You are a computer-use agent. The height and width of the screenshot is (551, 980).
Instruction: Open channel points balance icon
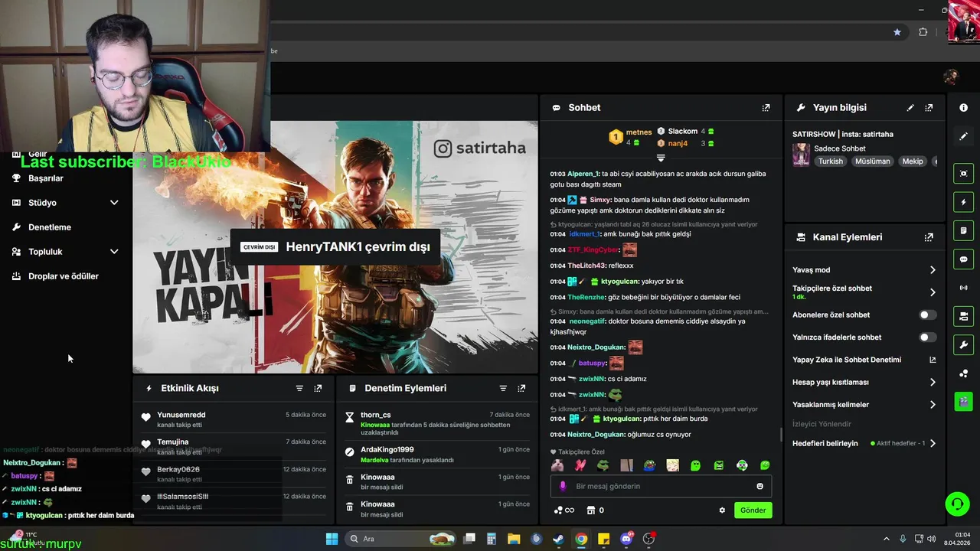point(564,510)
